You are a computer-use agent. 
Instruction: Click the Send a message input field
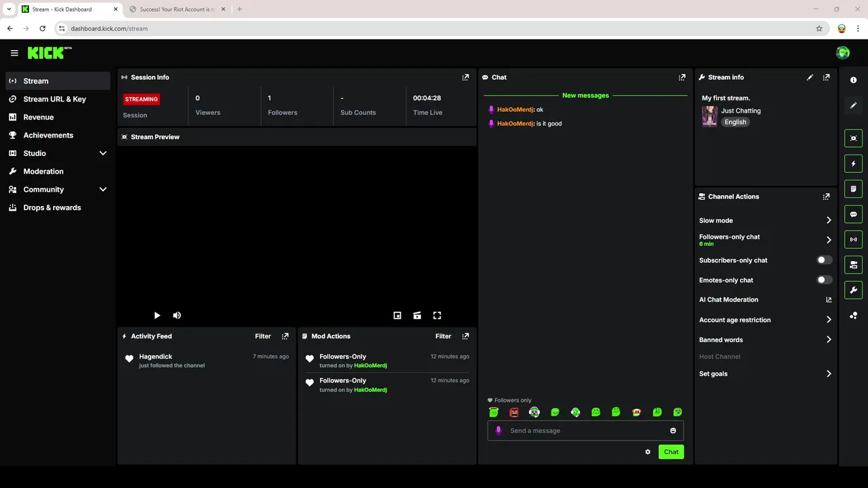(585, 430)
